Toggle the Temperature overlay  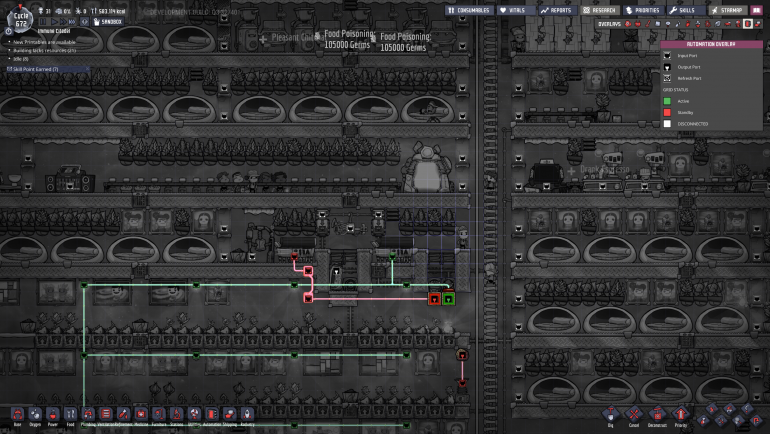(x=648, y=24)
